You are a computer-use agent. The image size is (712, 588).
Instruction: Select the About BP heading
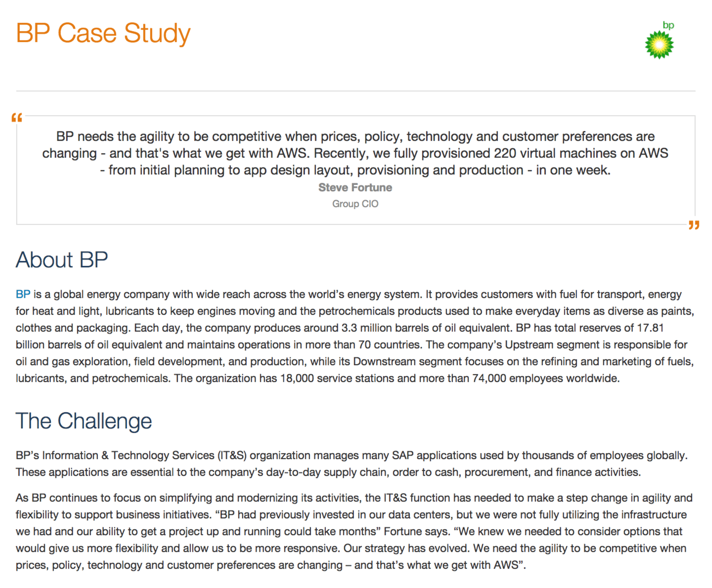62,260
